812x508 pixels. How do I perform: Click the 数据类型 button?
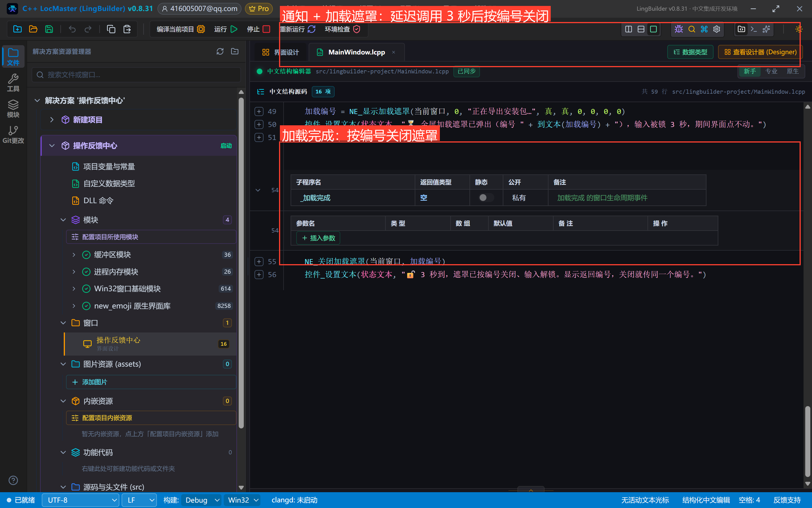coord(690,52)
